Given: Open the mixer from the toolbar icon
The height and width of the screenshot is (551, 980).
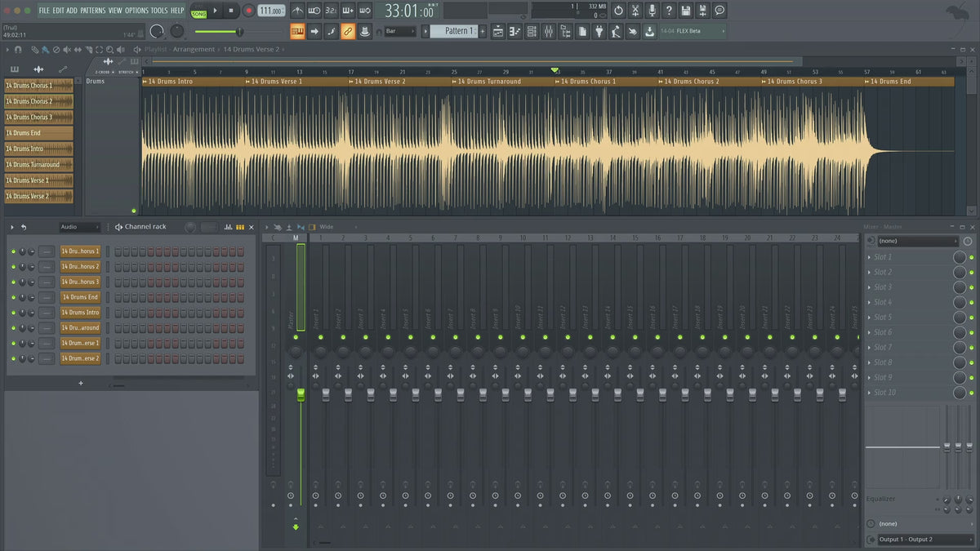Looking at the screenshot, I should click(548, 31).
